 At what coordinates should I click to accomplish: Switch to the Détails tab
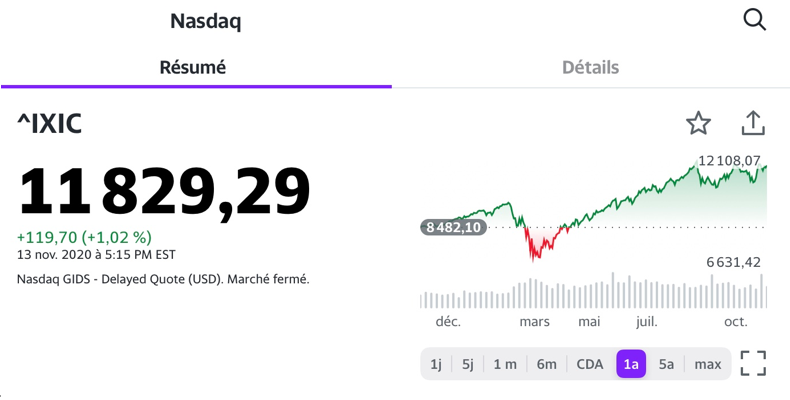(x=590, y=67)
